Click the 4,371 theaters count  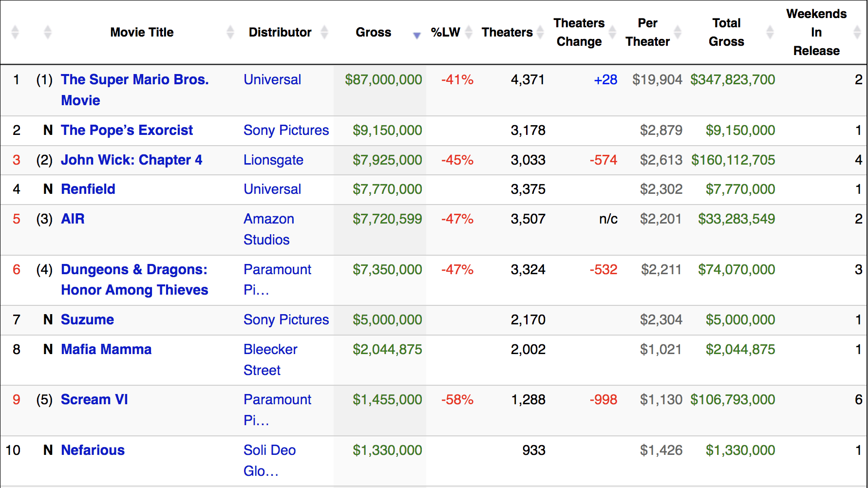528,79
